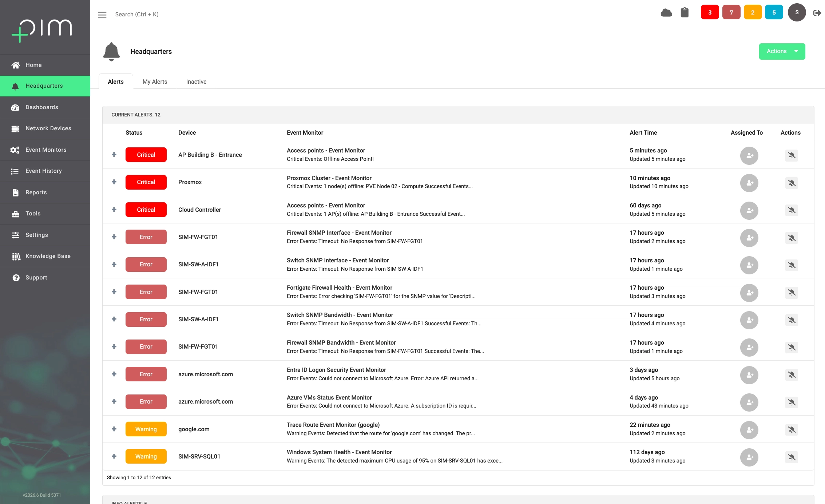Open Dashboards in sidebar
Viewport: 825px width, 504px height.
pyautogui.click(x=45, y=107)
